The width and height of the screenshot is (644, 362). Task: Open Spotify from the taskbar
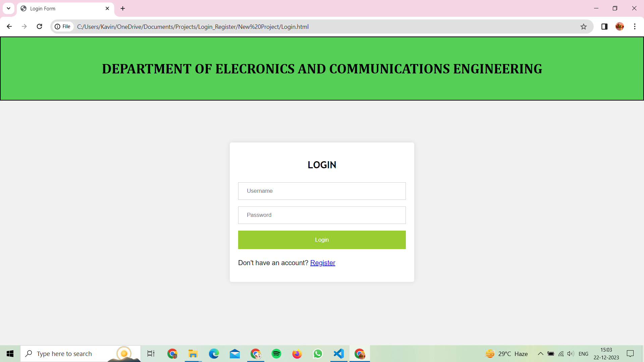pos(276,354)
